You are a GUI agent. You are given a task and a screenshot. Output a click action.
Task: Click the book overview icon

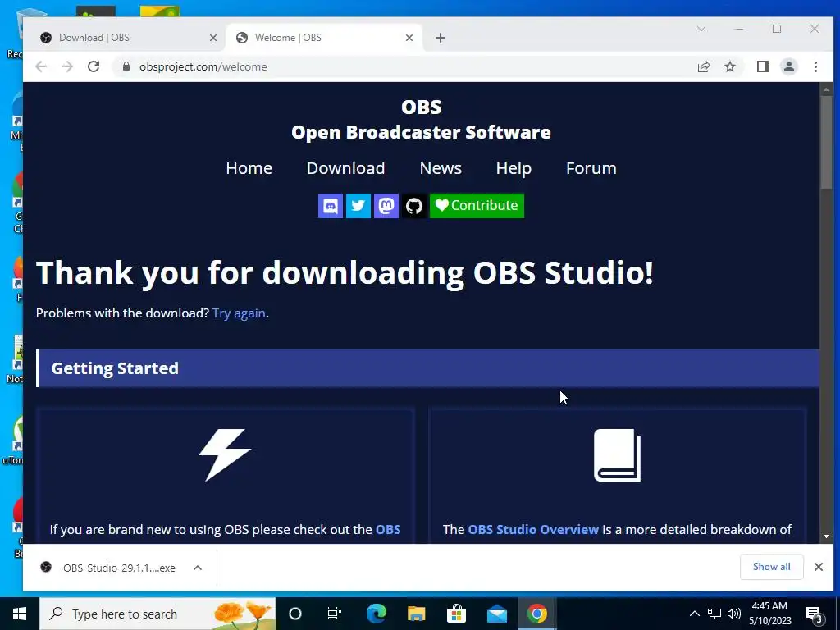point(617,454)
